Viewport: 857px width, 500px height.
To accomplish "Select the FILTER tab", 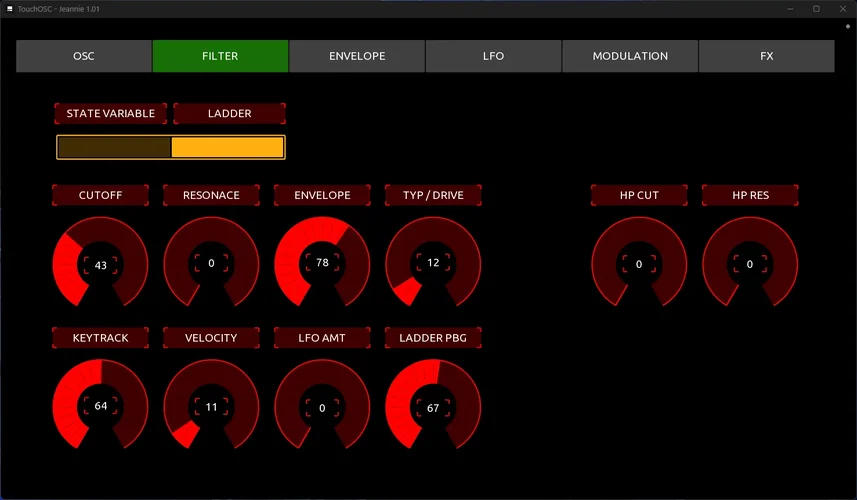I will tap(220, 56).
